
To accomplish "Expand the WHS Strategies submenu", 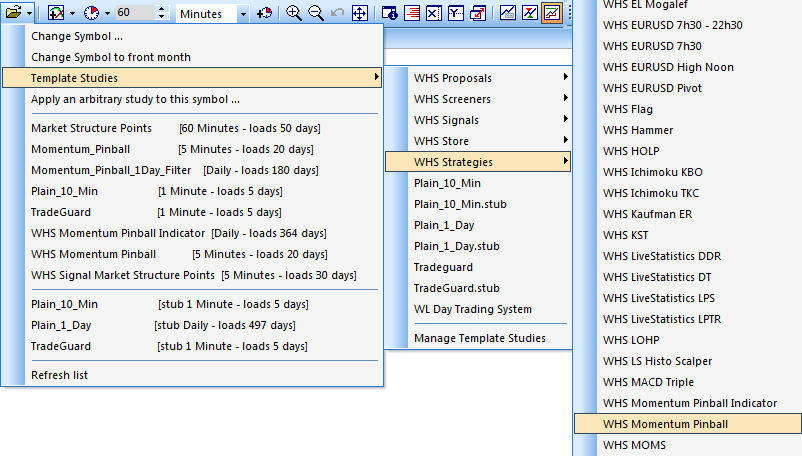I will click(478, 162).
